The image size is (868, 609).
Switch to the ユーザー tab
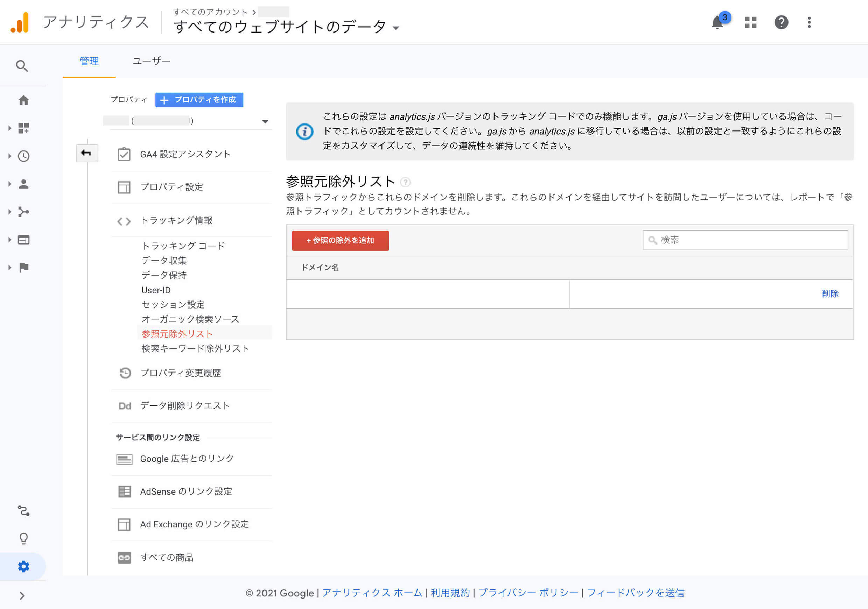point(151,61)
